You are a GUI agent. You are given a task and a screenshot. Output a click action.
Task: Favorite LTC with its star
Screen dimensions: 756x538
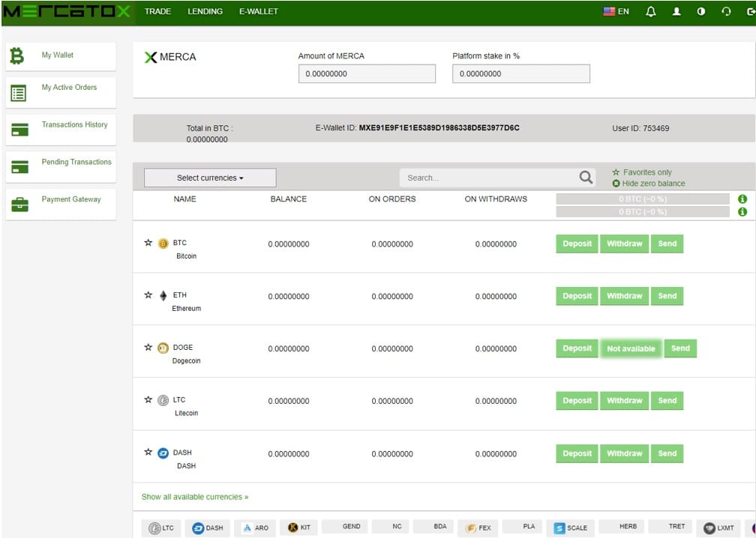[148, 400]
